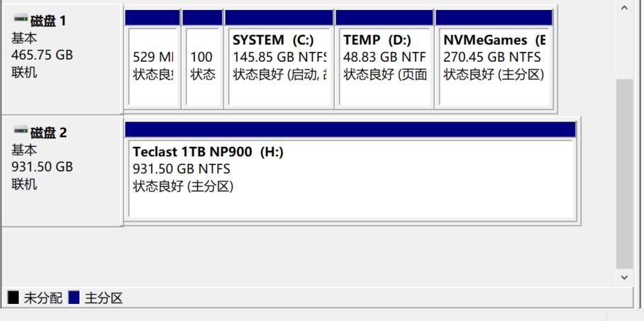Select the Teclast 1TB NP900 (H:) volume
This screenshot has width=644, height=321.
click(350, 178)
